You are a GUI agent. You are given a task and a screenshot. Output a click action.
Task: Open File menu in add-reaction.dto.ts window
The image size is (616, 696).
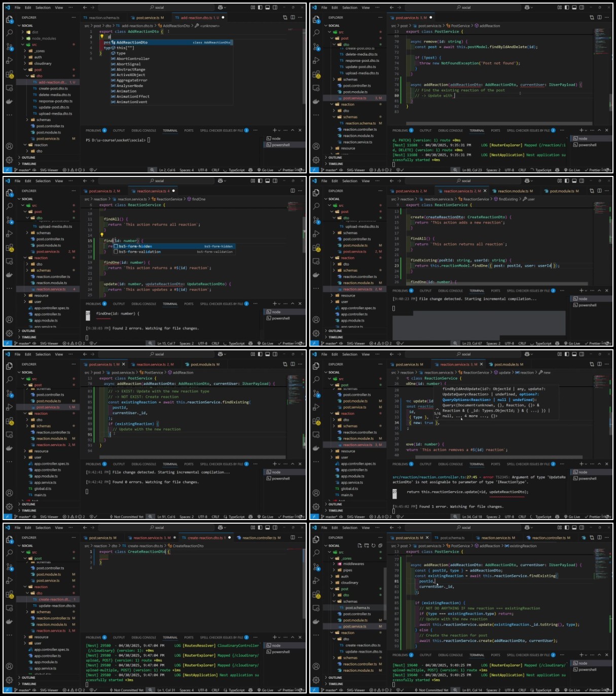(17, 8)
